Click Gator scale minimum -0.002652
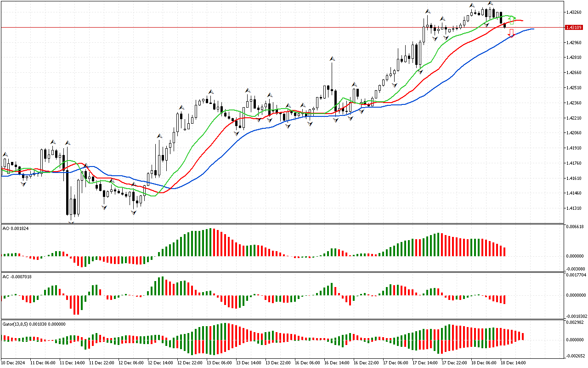This screenshot has height=368, width=588. tap(575, 356)
